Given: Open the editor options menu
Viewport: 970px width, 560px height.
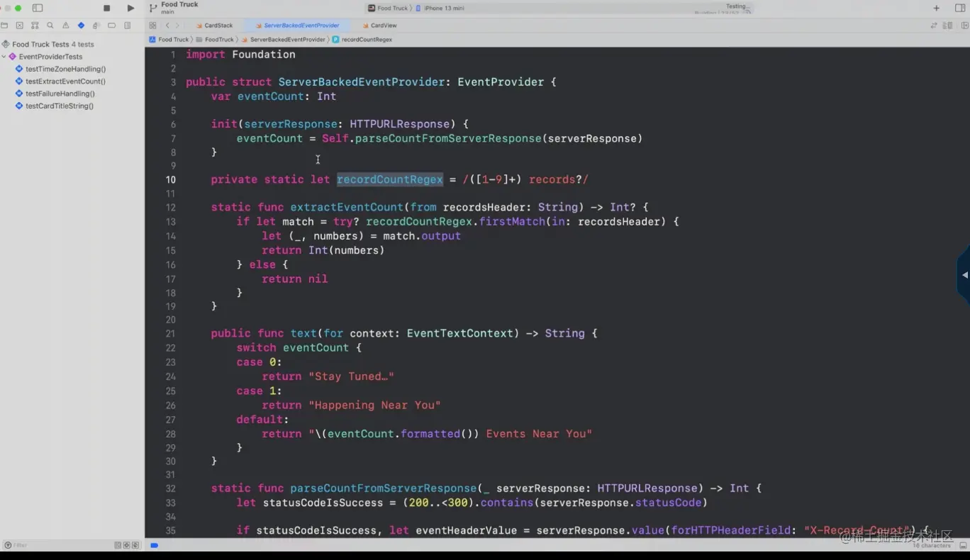Looking at the screenshot, I should [x=948, y=26].
